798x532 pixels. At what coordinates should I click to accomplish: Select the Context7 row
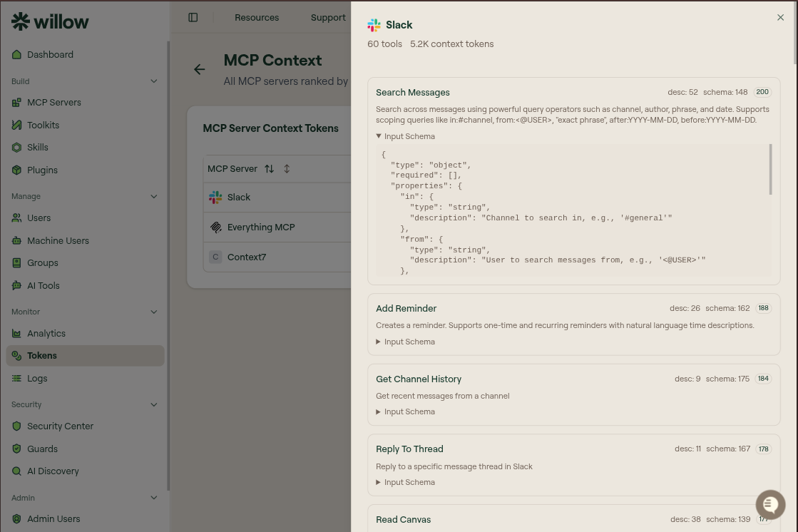point(277,257)
